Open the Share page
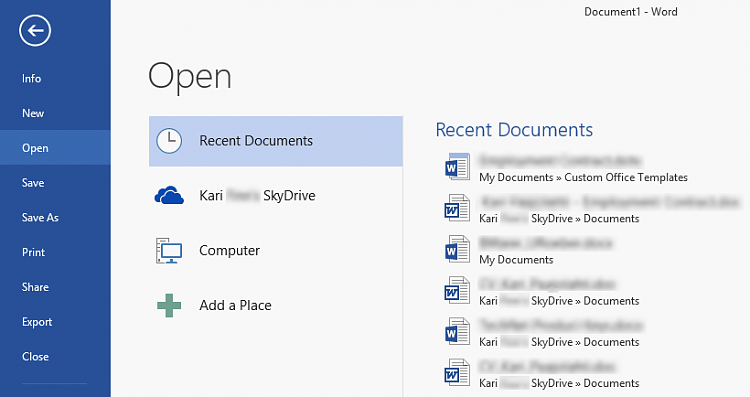Image resolution: width=750 pixels, height=397 pixels. pyautogui.click(x=35, y=287)
